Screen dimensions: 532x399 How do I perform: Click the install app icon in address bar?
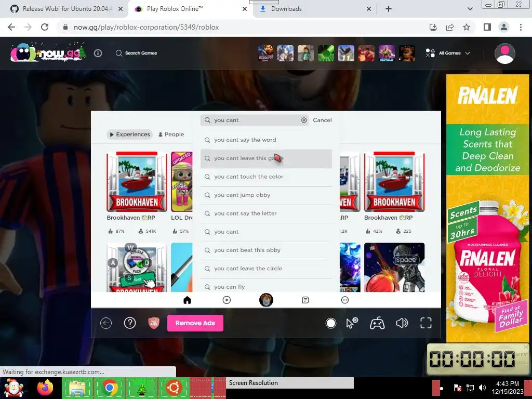[x=433, y=27]
